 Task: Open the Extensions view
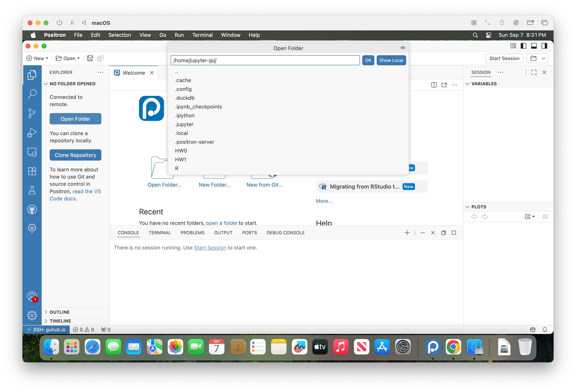click(x=32, y=171)
